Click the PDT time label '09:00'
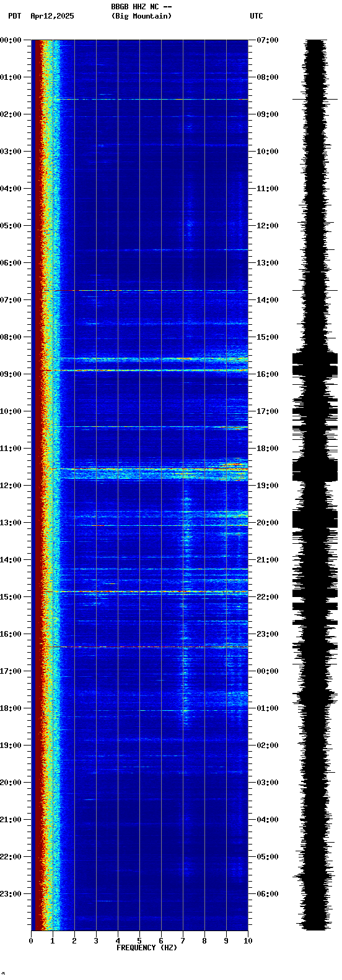Viewport: 342px width, 980px height. pos(11,374)
